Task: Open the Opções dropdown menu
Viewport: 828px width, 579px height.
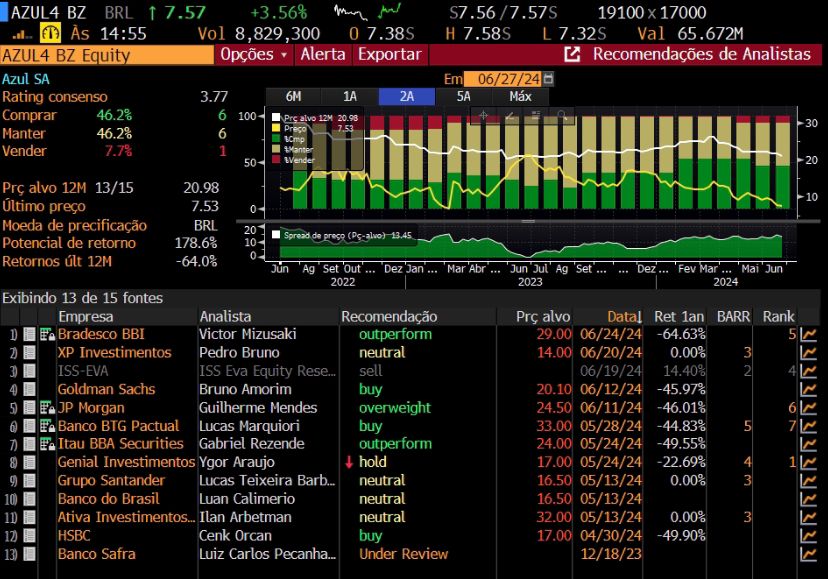Action: tap(254, 54)
